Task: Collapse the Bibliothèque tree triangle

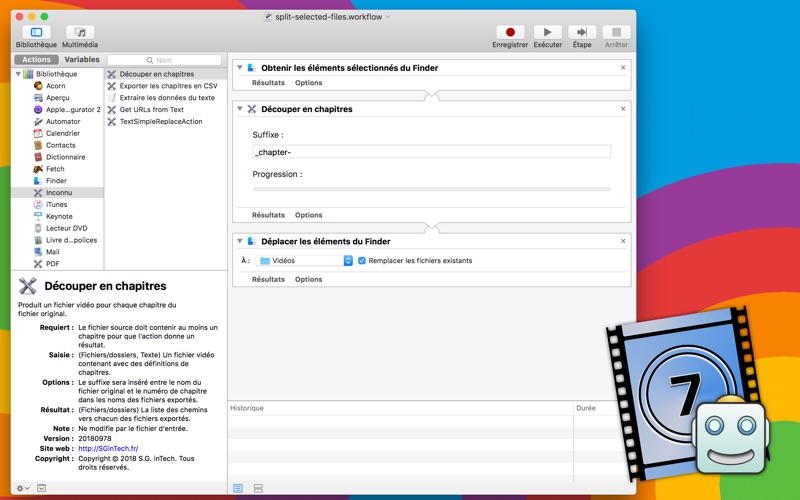Action: pyautogui.click(x=18, y=74)
